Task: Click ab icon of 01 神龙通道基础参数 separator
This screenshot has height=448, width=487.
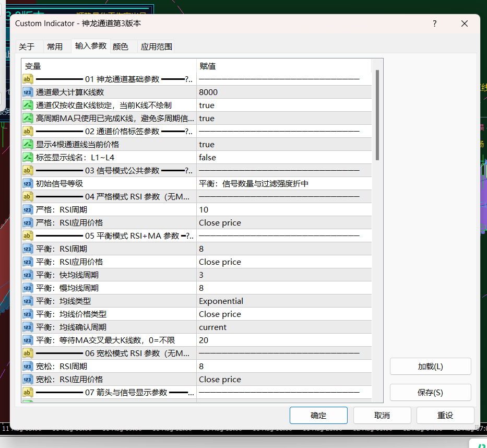Action: tap(28, 79)
